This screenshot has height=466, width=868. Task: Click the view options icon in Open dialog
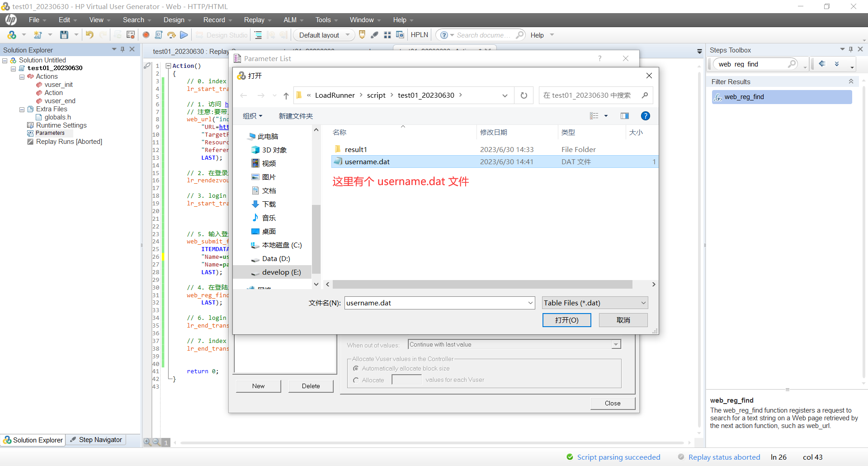594,116
